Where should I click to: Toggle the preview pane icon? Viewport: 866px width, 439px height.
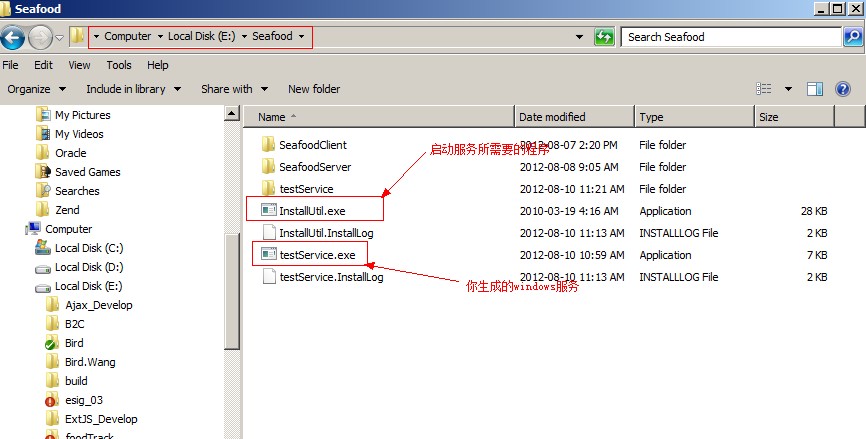click(815, 89)
